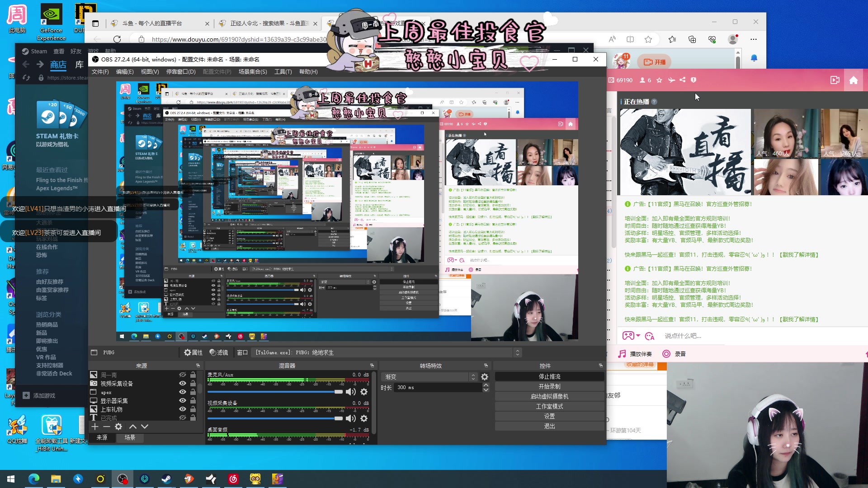
Task: Adjust the 视频采集设备 volume slider
Action: 276,419
